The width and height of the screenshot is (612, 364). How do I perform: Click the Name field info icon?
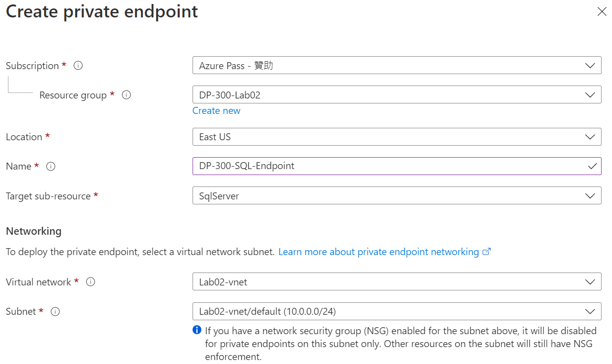(51, 167)
